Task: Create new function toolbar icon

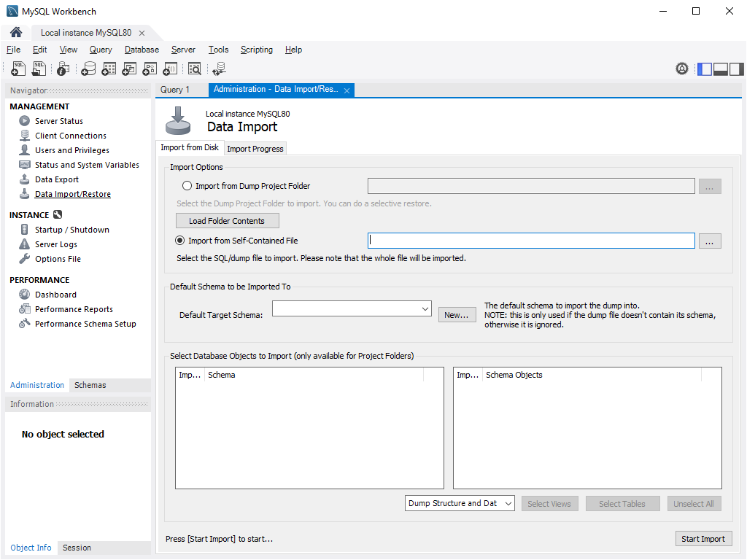Action: click(x=170, y=69)
